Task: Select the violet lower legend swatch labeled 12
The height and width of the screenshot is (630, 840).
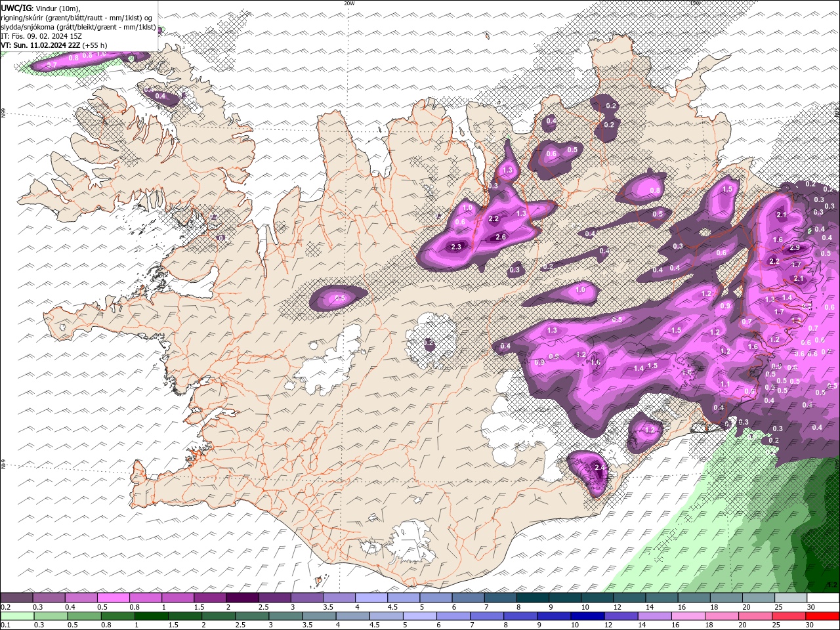Action: (620, 616)
